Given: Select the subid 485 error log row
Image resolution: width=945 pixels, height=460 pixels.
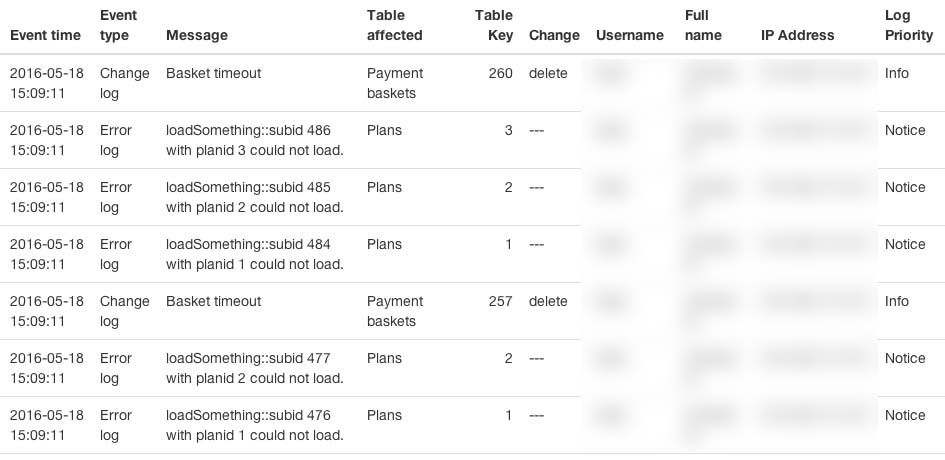Looking at the screenshot, I should 472,197.
